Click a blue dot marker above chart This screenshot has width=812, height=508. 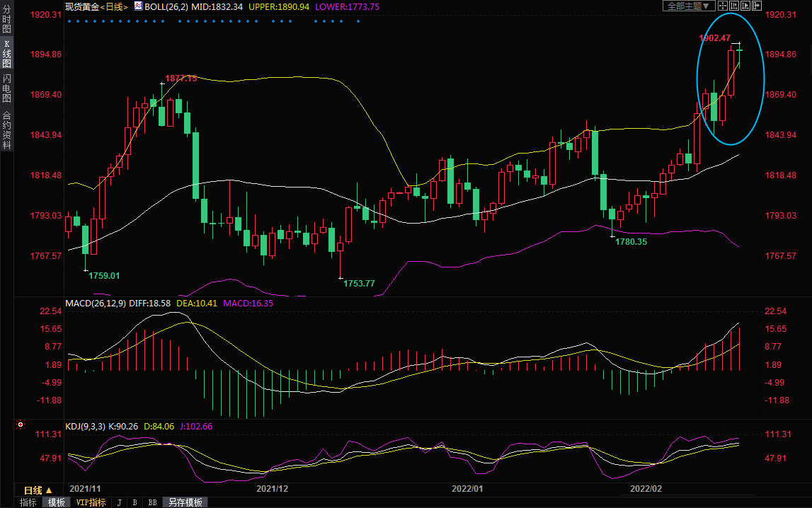coord(69,21)
